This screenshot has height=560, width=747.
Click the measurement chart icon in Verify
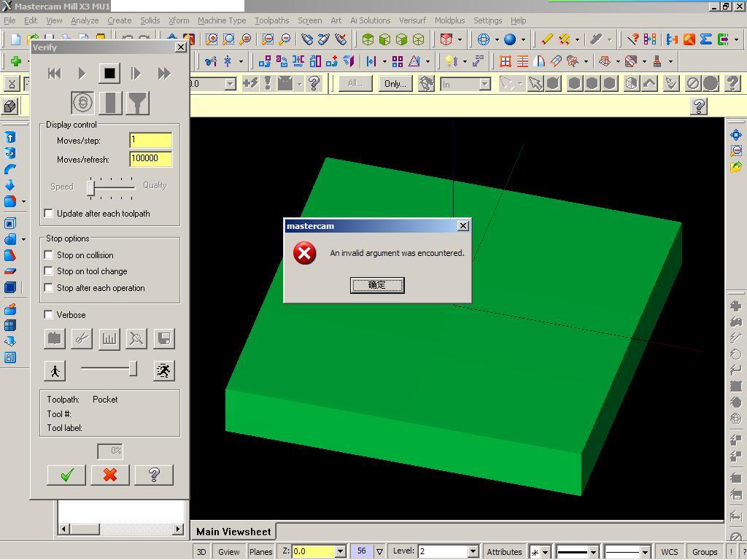109,338
